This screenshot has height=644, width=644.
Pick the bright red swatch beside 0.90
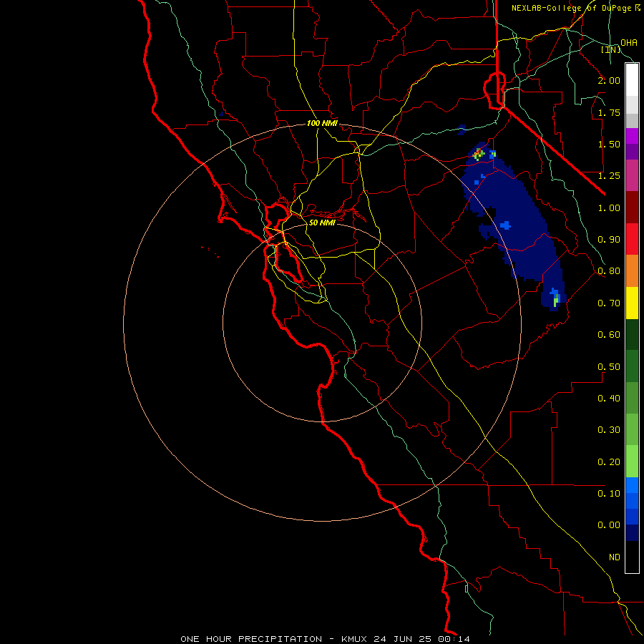pyautogui.click(x=632, y=239)
